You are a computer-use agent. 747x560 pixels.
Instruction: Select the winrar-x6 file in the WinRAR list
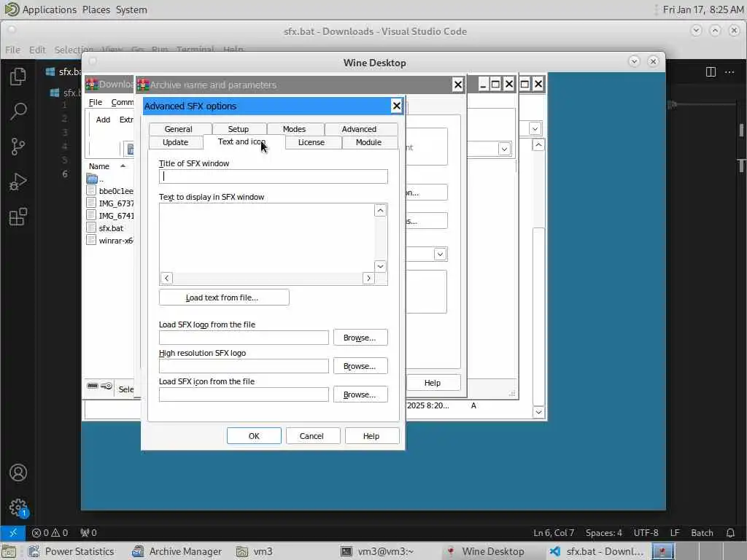(x=111, y=241)
